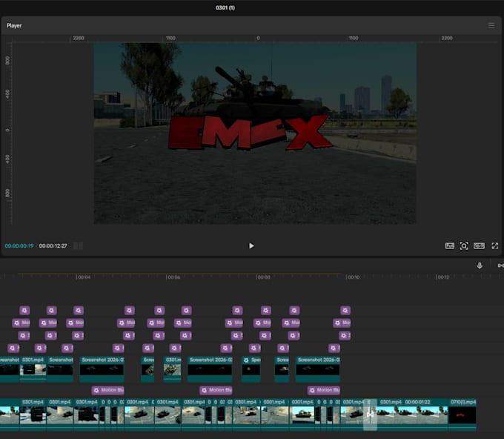Play the video preview
Viewport: 504px width, 439px height.
coord(251,245)
